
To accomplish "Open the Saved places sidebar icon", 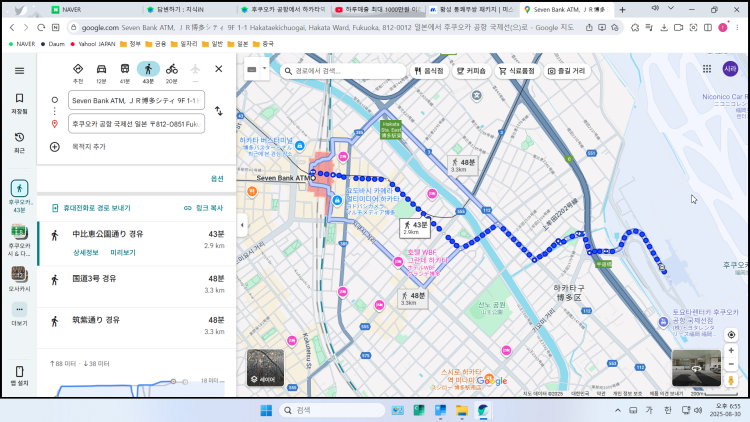I will pos(19,103).
